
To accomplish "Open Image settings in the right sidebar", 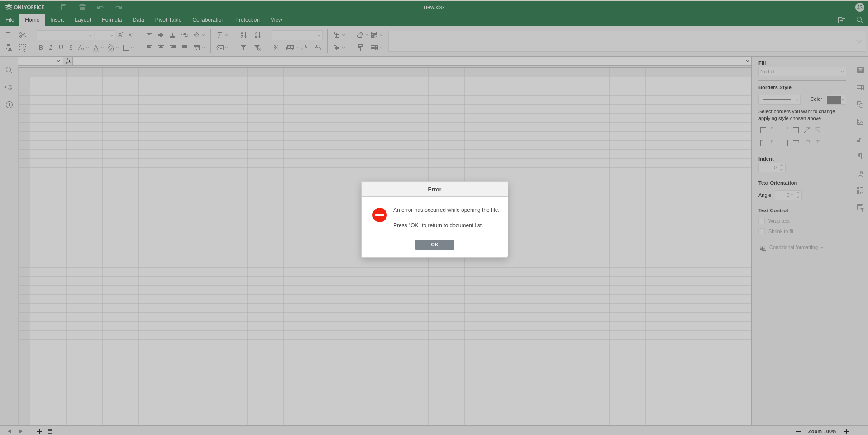I will (x=860, y=122).
